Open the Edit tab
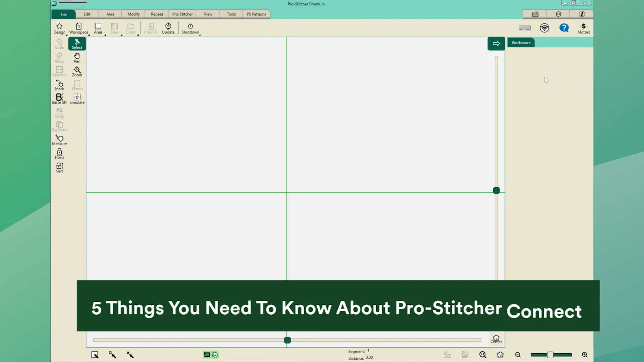The height and width of the screenshot is (362, 644). 87,14
